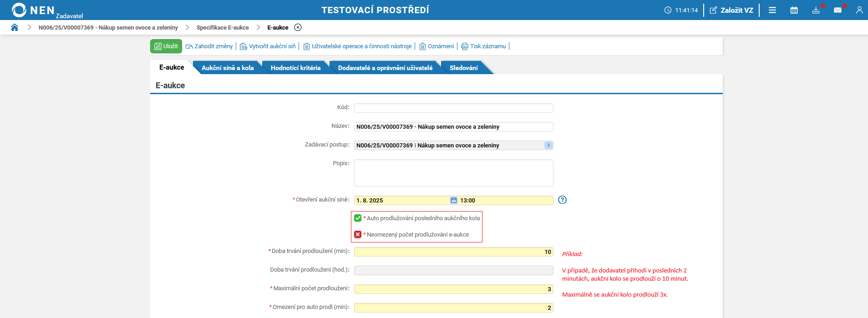Screen dimensions: 868x318
Task: Enable Neomezený počet prodlužování e-aukce
Action: coord(358,234)
